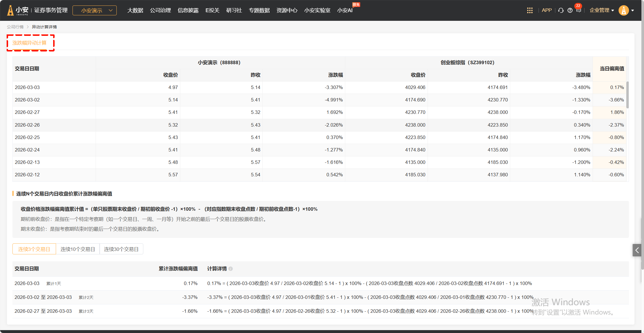644x333 pixels.
Task: Open the 小安AI menu item
Action: (x=345, y=10)
